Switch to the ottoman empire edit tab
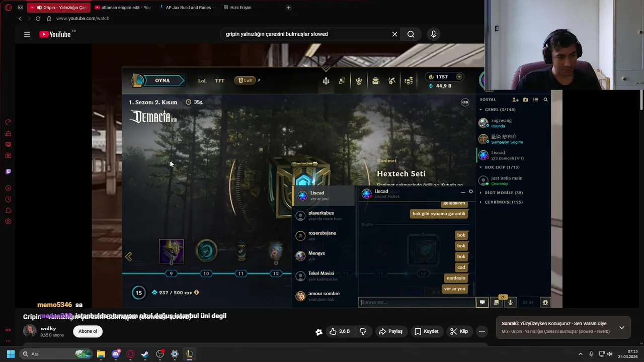 tap(122, 8)
